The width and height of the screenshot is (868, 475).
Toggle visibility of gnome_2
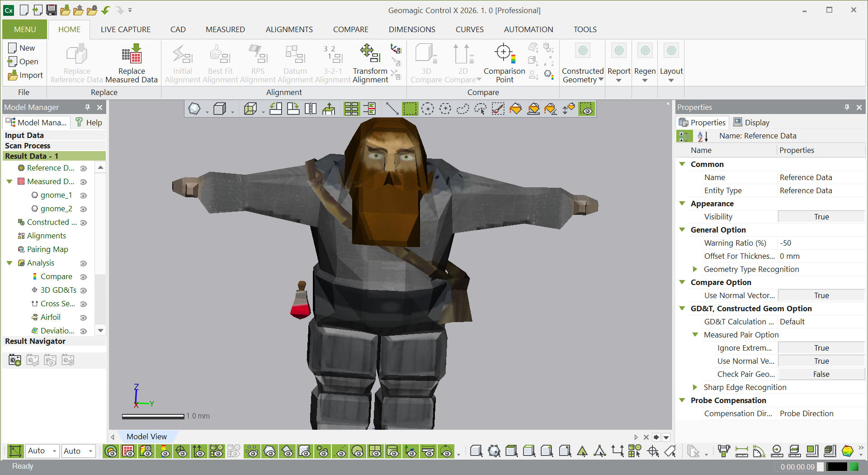pyautogui.click(x=83, y=209)
